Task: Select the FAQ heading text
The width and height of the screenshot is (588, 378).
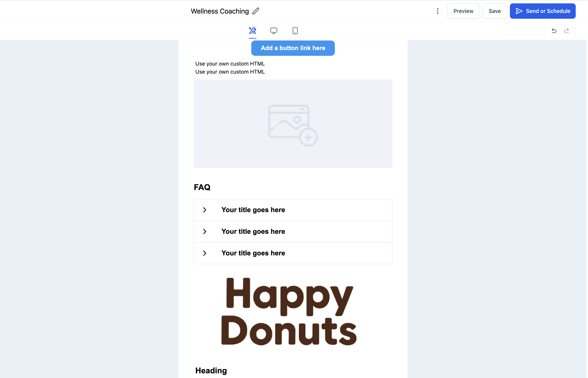Action: tap(202, 187)
